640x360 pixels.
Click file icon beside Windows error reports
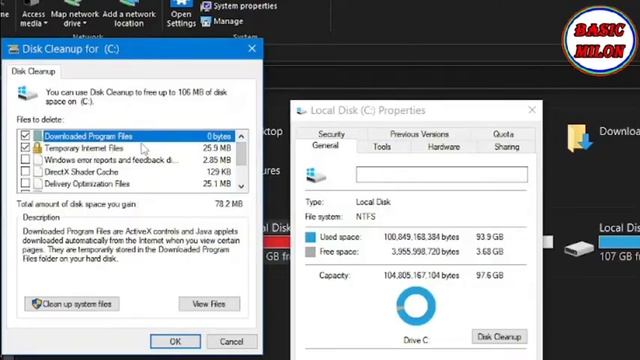38,160
